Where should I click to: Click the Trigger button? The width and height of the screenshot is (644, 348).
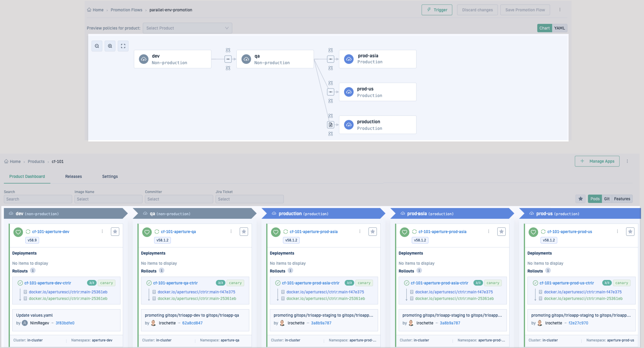point(437,10)
